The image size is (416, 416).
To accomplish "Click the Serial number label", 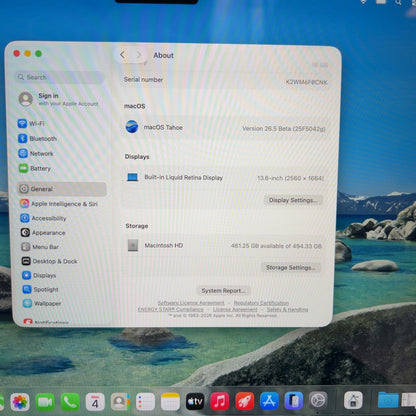I will point(143,80).
